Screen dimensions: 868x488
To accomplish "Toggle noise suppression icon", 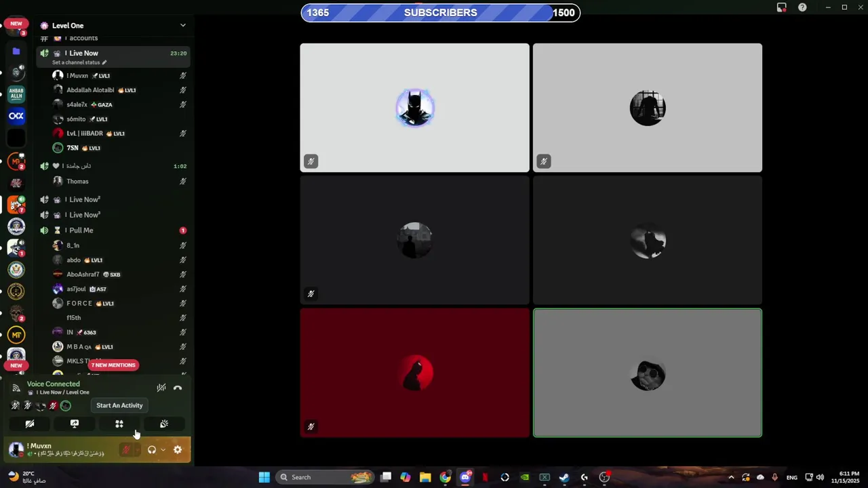I will [x=161, y=388].
